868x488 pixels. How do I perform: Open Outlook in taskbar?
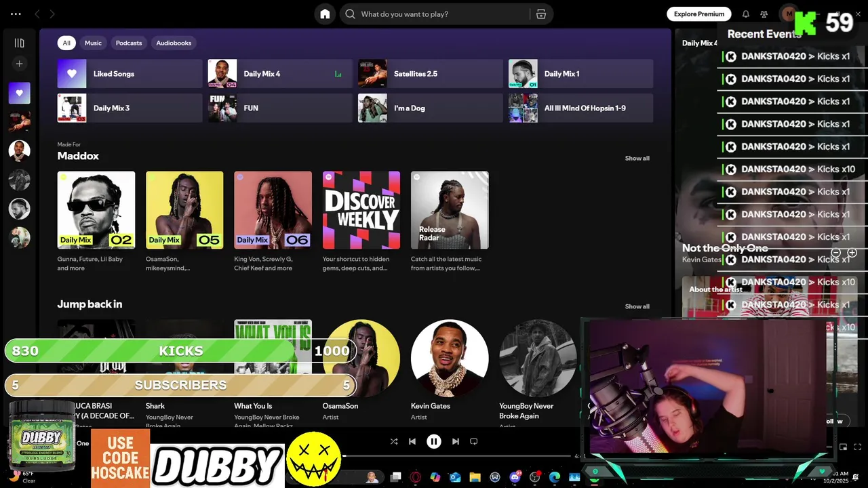455,478
